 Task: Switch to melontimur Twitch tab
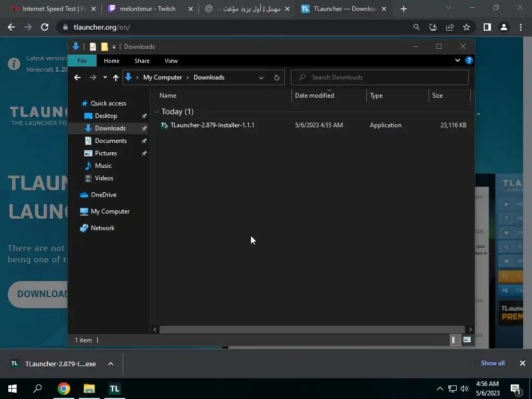pos(148,9)
